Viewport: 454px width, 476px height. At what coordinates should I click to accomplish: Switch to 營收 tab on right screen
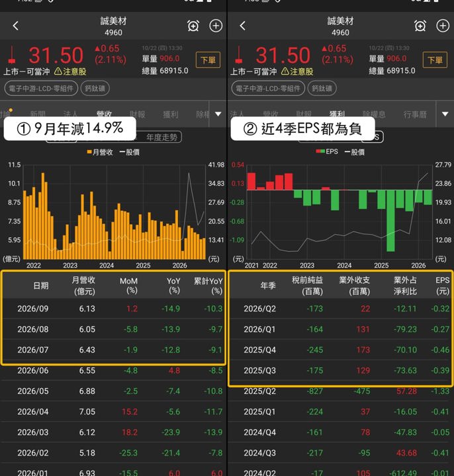(x=271, y=114)
